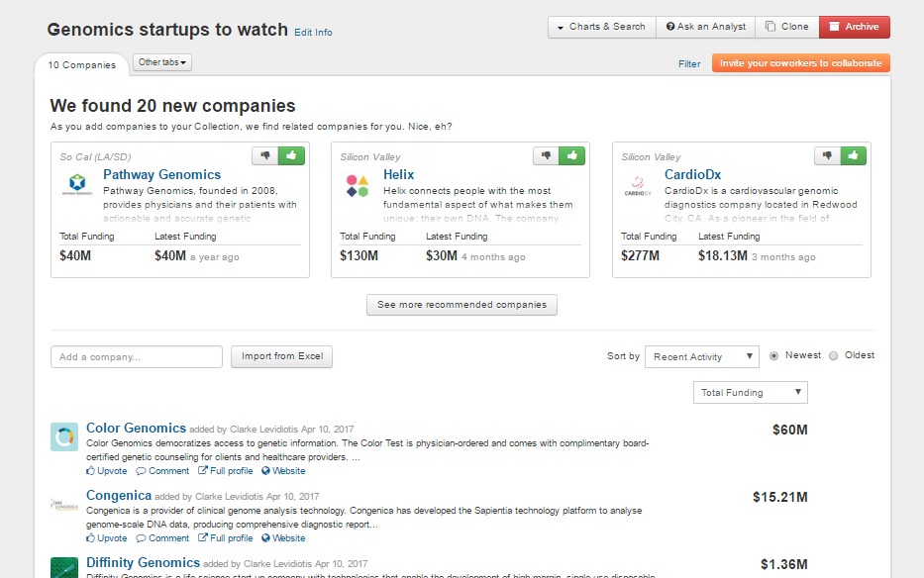Open the Edit Info link
This screenshot has width=924, height=578.
(x=313, y=33)
